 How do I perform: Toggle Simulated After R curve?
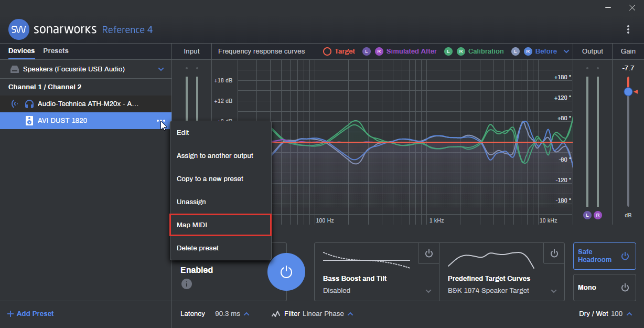click(x=379, y=51)
